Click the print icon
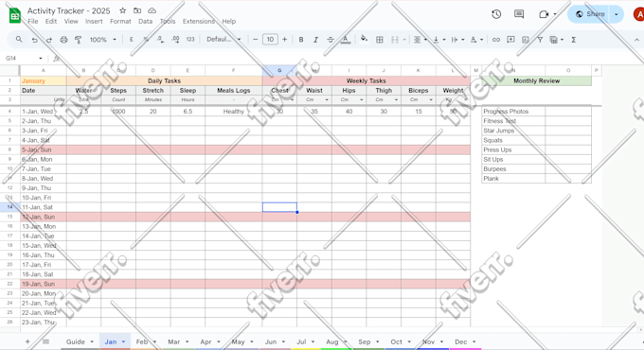The height and width of the screenshot is (350, 644). [63, 40]
